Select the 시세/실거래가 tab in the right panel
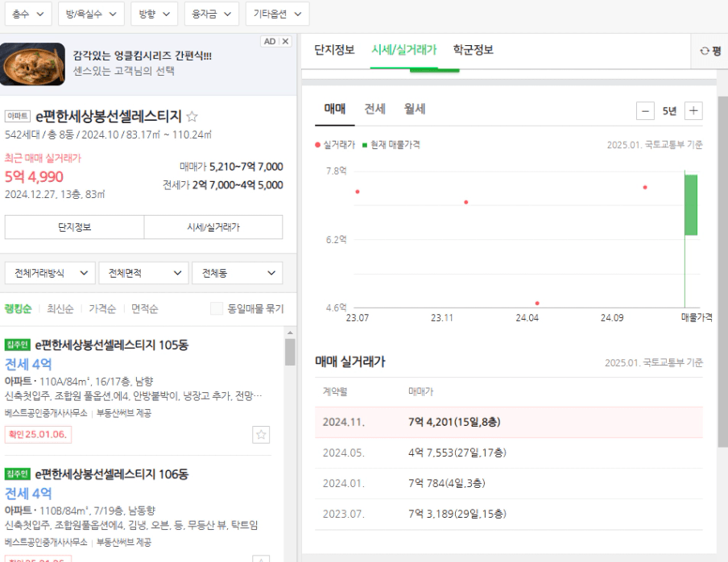Image resolution: width=728 pixels, height=562 pixels. tap(404, 50)
